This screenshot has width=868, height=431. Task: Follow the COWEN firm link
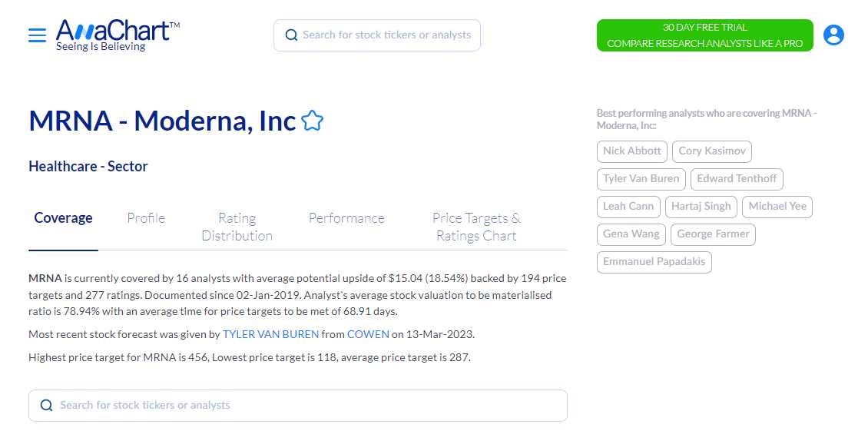pos(368,334)
